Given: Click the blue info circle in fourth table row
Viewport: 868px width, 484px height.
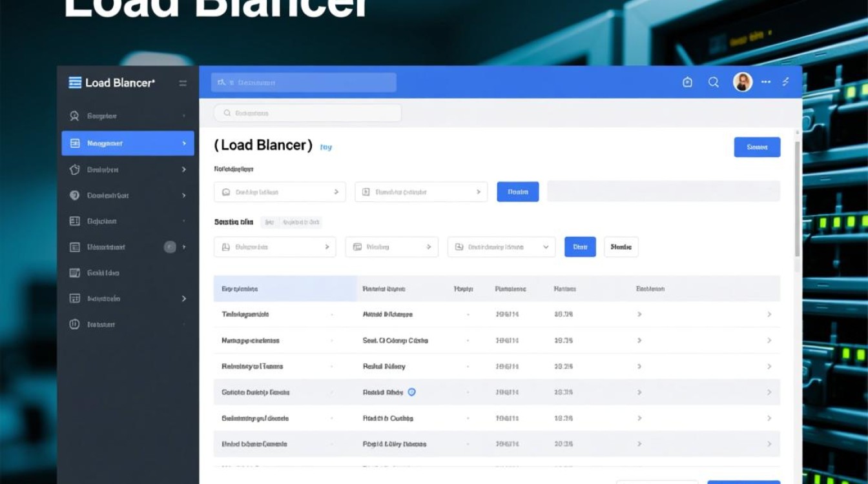Looking at the screenshot, I should point(412,392).
